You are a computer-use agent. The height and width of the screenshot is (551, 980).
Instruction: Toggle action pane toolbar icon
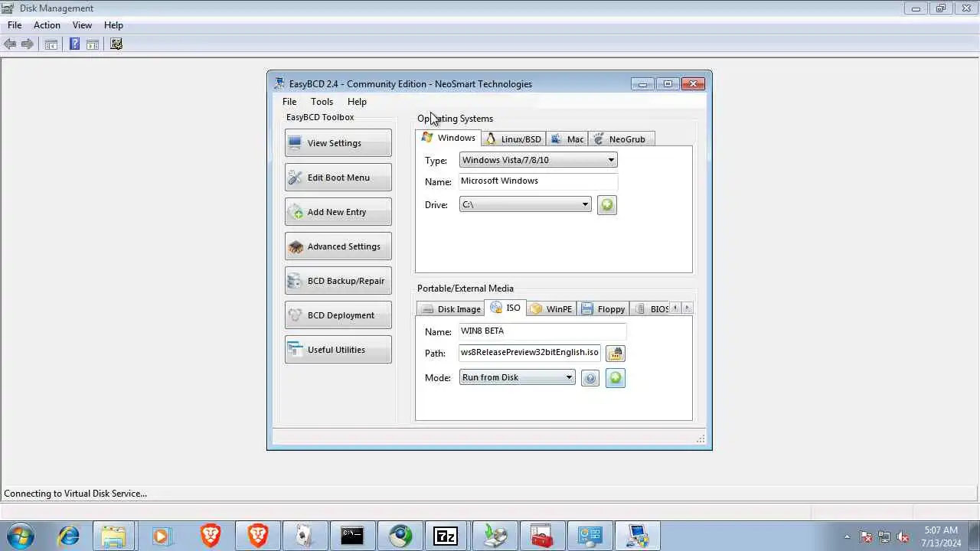[x=93, y=44]
